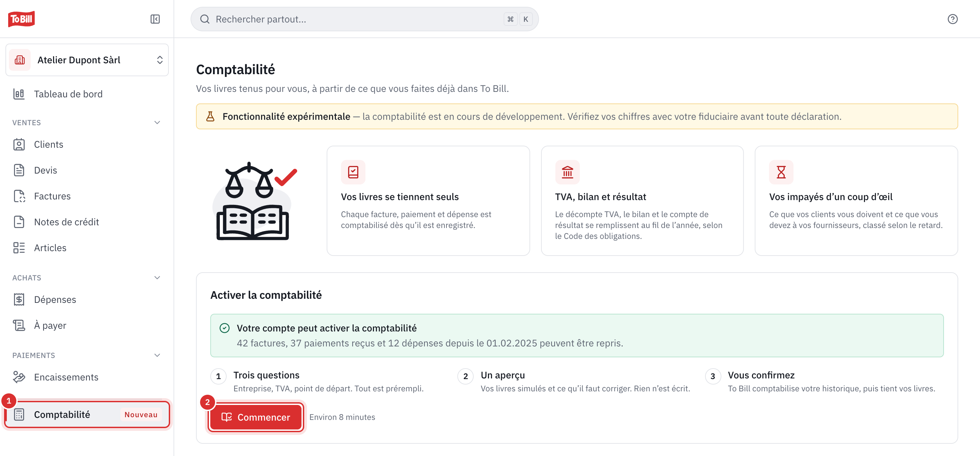
Task: Click the flask icon in experimental banner
Action: coord(210,116)
